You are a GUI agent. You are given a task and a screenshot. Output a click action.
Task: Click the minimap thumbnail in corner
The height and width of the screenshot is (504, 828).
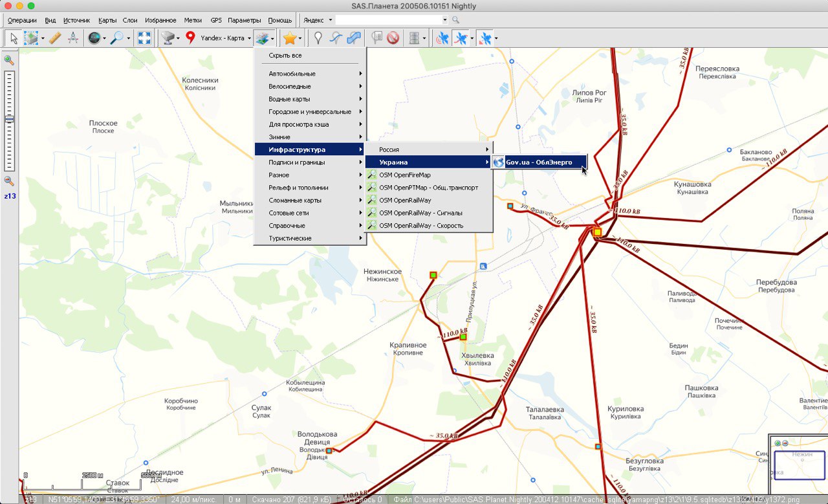click(798, 465)
